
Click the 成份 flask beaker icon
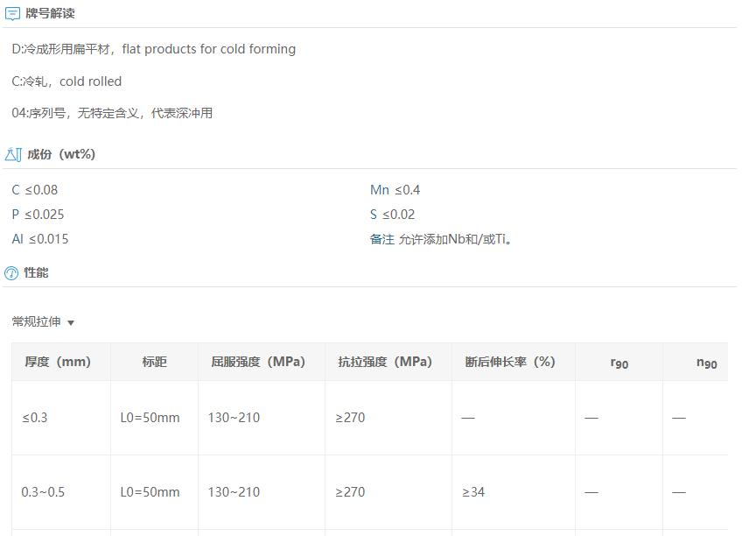coord(13,154)
